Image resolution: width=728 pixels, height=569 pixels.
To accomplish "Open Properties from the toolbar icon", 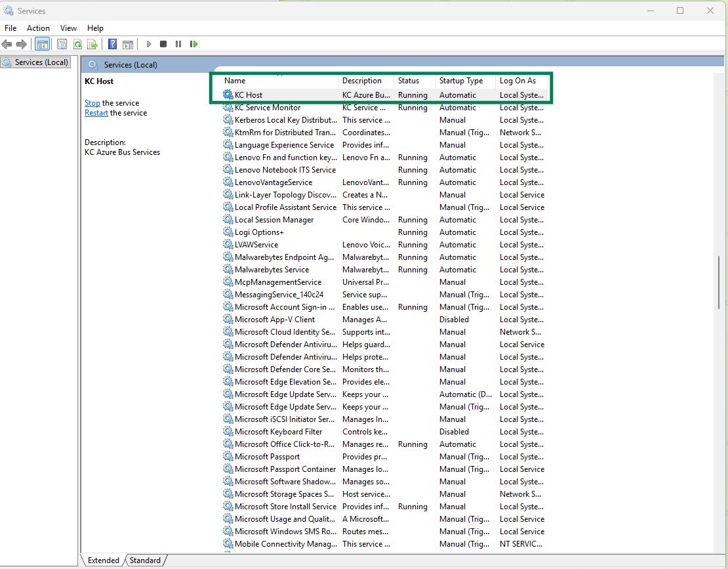I will click(x=62, y=44).
